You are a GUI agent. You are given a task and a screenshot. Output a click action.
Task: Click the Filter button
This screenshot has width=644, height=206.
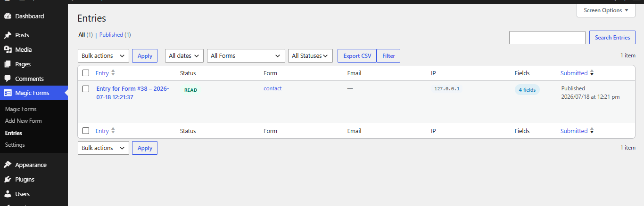388,55
